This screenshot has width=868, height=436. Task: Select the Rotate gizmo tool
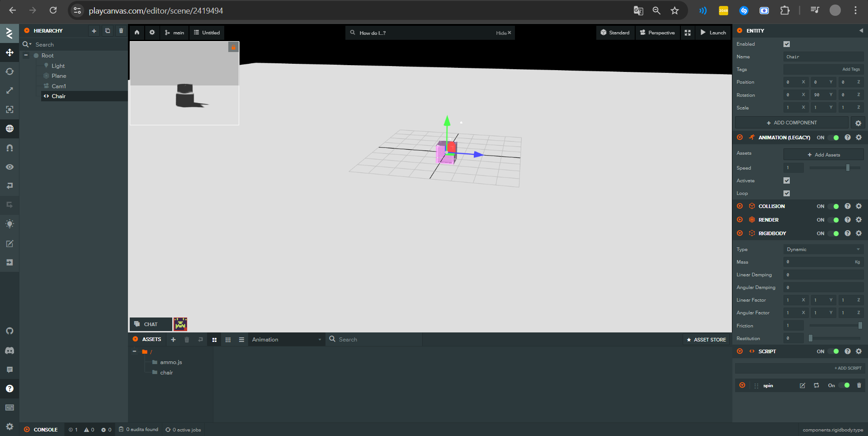[x=9, y=72]
